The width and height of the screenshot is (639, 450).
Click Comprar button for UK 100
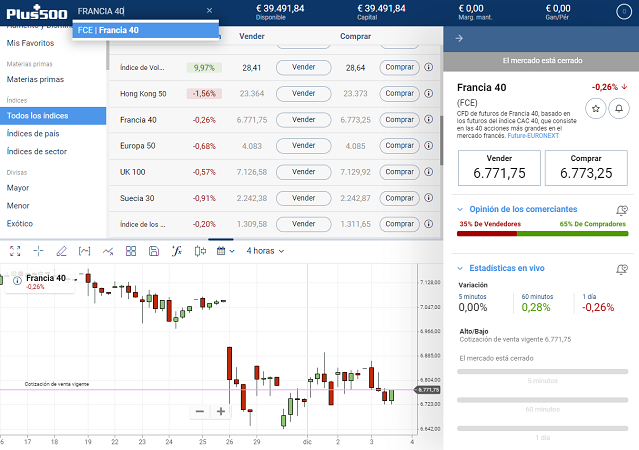point(399,172)
